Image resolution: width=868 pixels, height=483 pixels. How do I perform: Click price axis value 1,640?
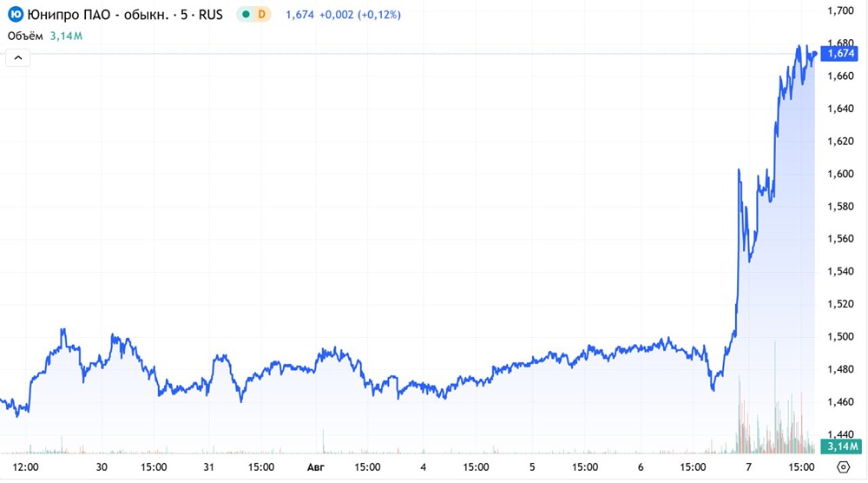click(x=840, y=109)
